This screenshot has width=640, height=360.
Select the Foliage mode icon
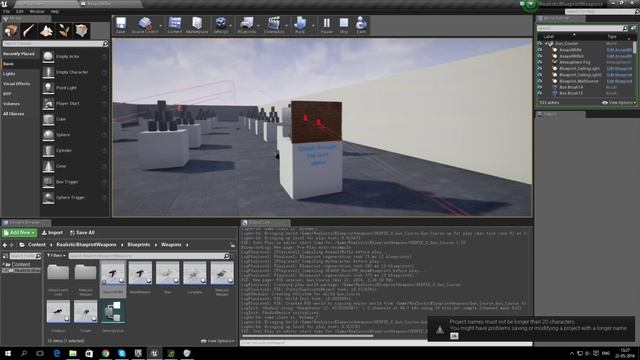[64, 31]
